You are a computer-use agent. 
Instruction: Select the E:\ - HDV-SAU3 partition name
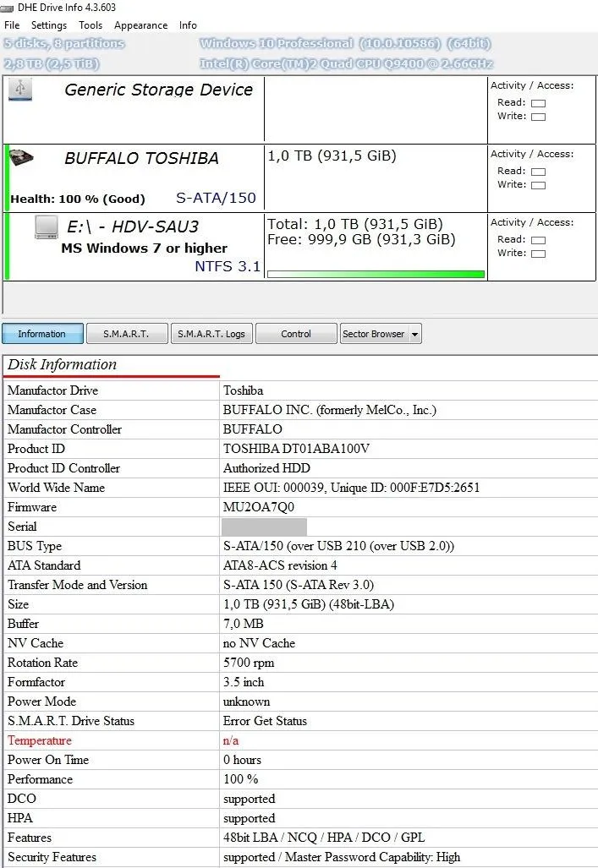(133, 227)
